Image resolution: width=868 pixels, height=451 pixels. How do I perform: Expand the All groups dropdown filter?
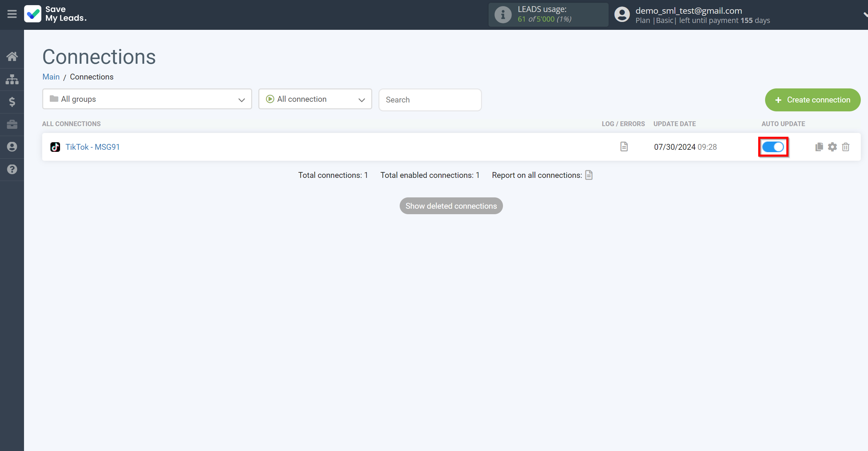tap(148, 99)
